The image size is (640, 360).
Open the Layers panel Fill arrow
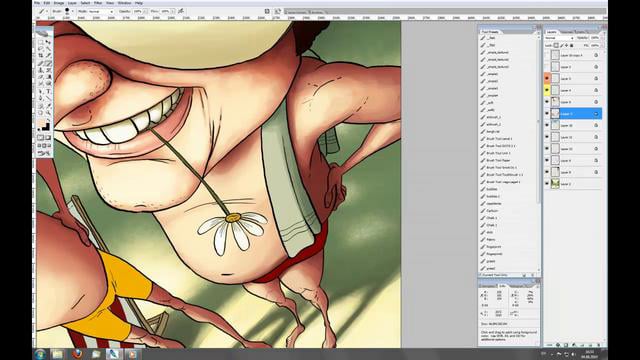(602, 46)
